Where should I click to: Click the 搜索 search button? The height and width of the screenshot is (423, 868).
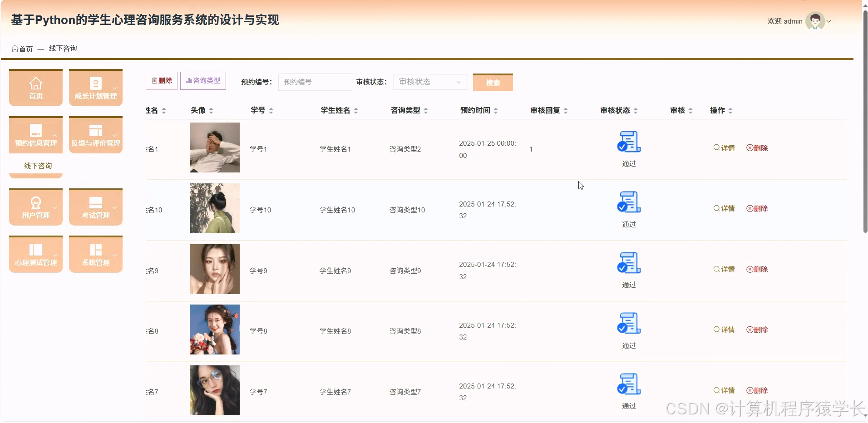(493, 82)
